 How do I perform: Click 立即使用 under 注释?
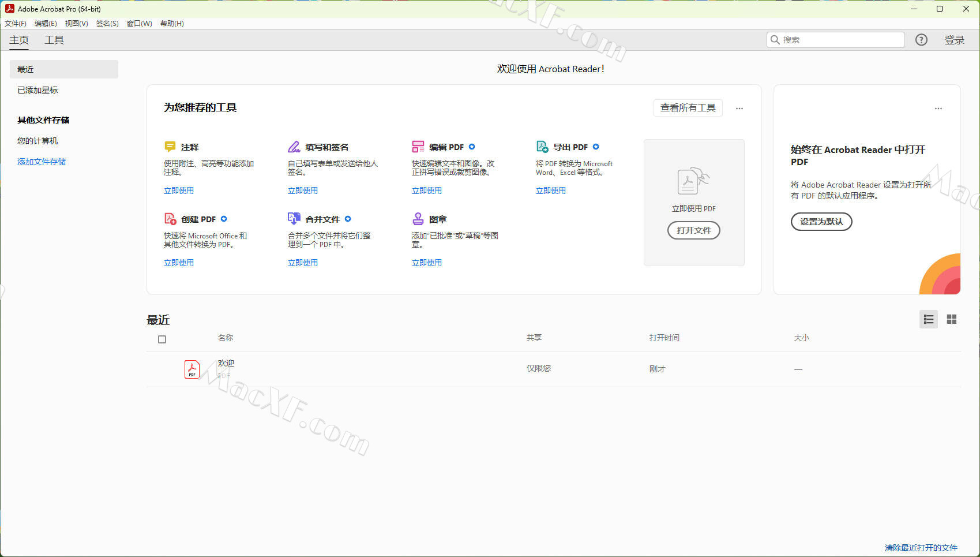179,190
